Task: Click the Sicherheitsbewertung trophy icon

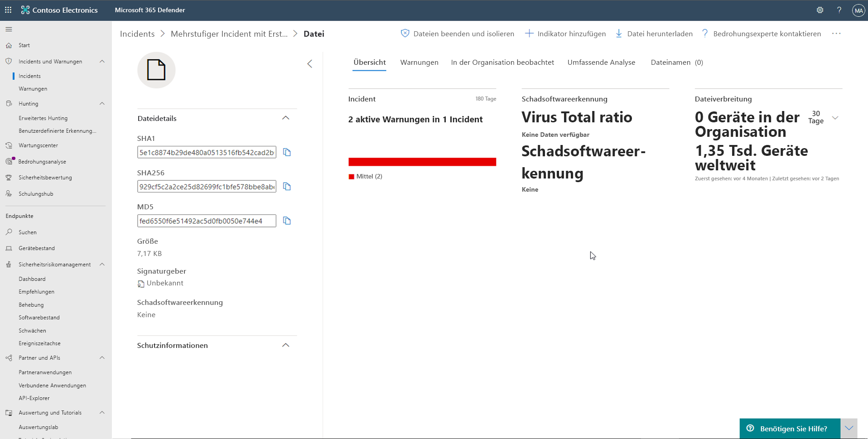Action: pyautogui.click(x=9, y=178)
